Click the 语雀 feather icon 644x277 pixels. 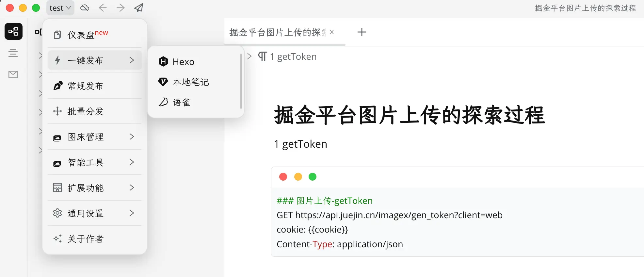[163, 102]
